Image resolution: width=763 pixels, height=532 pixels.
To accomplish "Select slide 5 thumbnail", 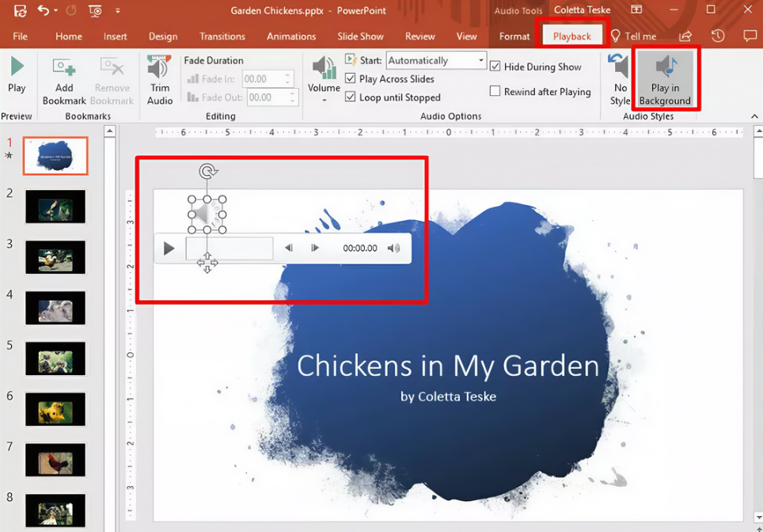I will point(55,359).
